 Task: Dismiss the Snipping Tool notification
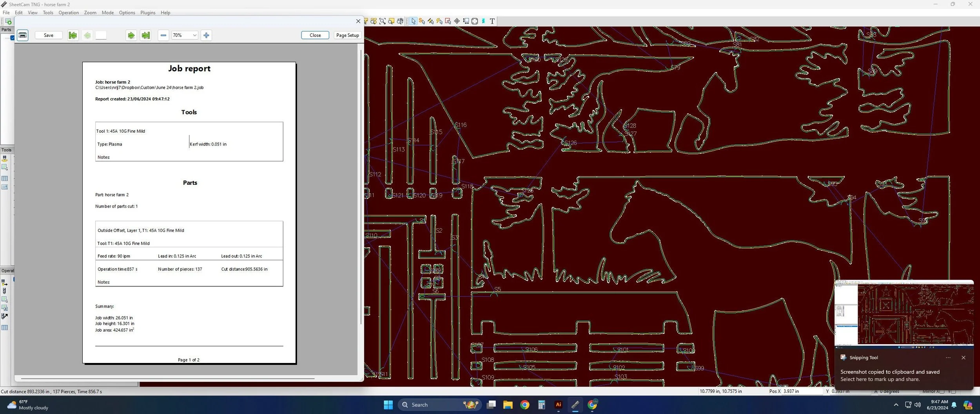[963, 357]
